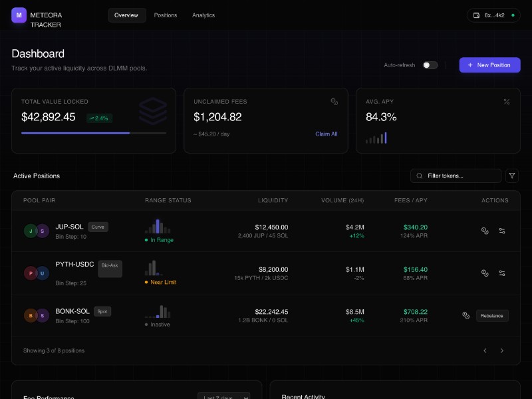Enable the Auto-refresh toggle
This screenshot has width=532, height=399.
tap(430, 65)
